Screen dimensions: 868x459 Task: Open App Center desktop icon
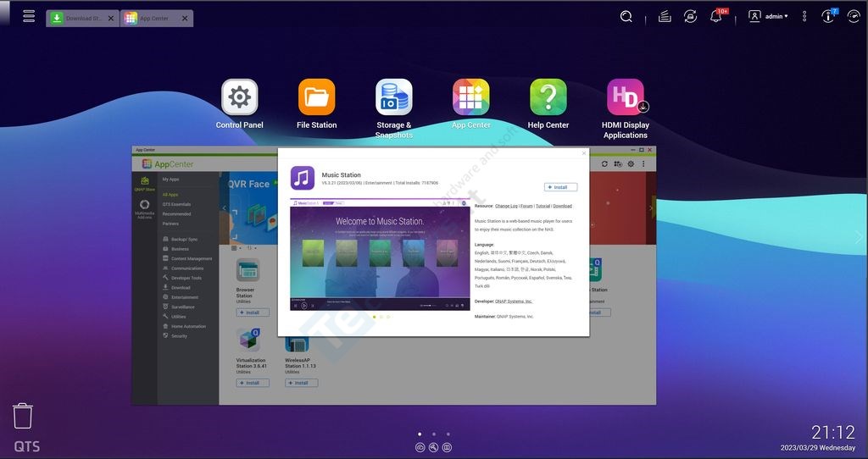(471, 97)
